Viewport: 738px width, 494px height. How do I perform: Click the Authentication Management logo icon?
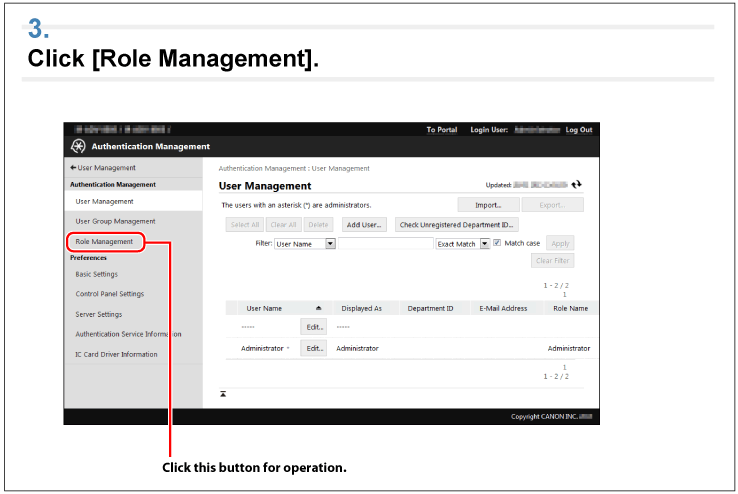coord(77,147)
